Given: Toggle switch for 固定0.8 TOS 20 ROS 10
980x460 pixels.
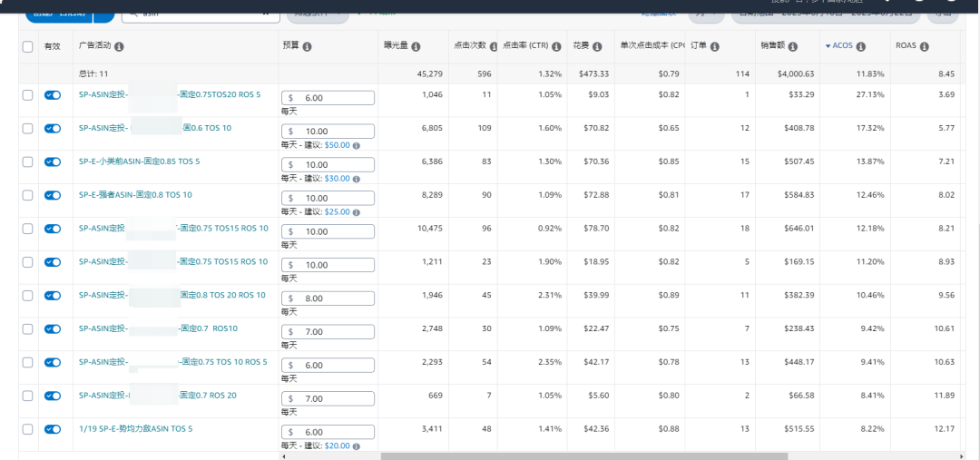Looking at the screenshot, I should (53, 295).
